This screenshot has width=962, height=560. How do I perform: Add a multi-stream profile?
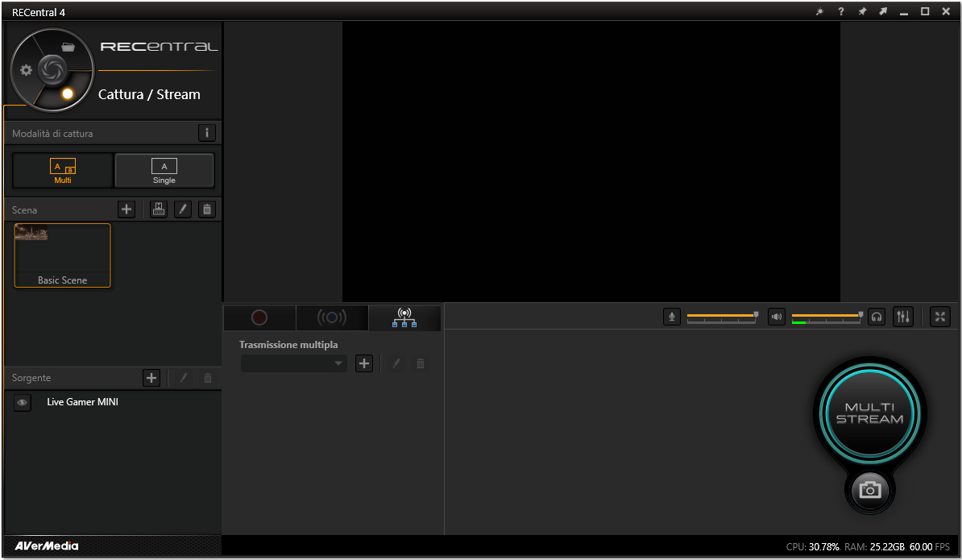[x=364, y=363]
